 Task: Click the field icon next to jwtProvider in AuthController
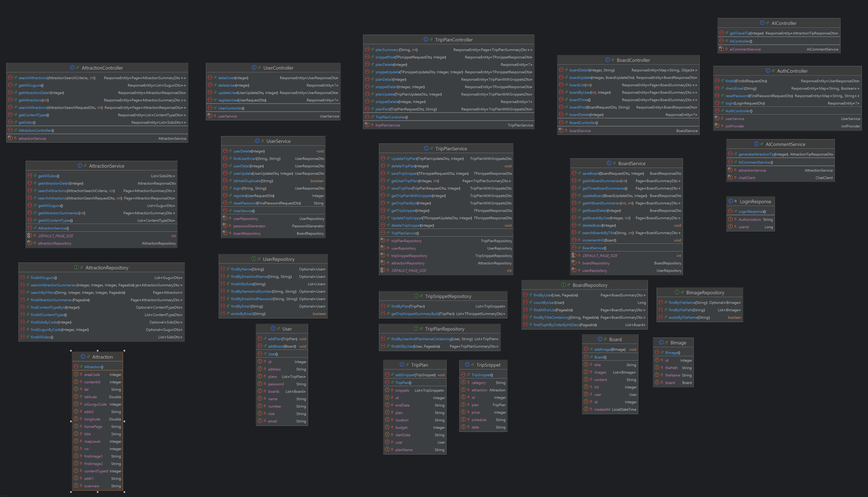pos(717,126)
